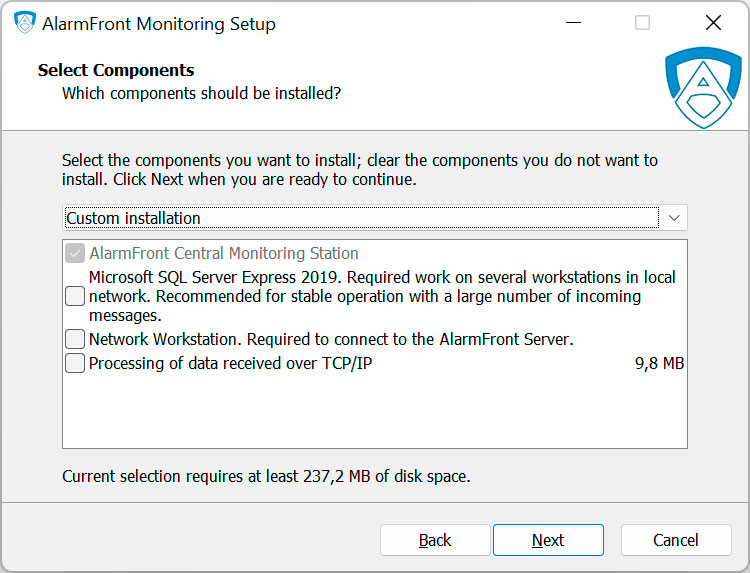Click the 9,8 MB size value

click(x=659, y=363)
